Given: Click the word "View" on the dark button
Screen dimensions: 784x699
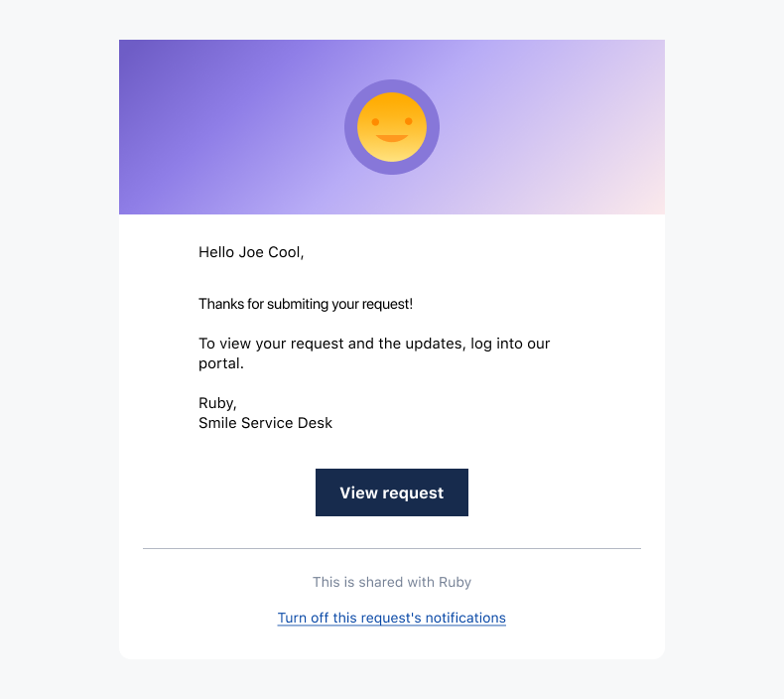Looking at the screenshot, I should click(358, 492).
